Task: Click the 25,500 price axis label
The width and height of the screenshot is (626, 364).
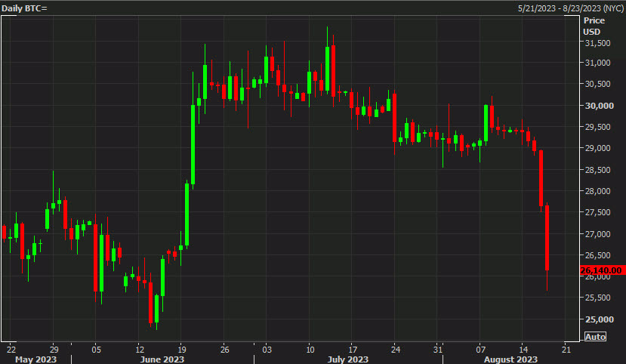Action: 597,298
